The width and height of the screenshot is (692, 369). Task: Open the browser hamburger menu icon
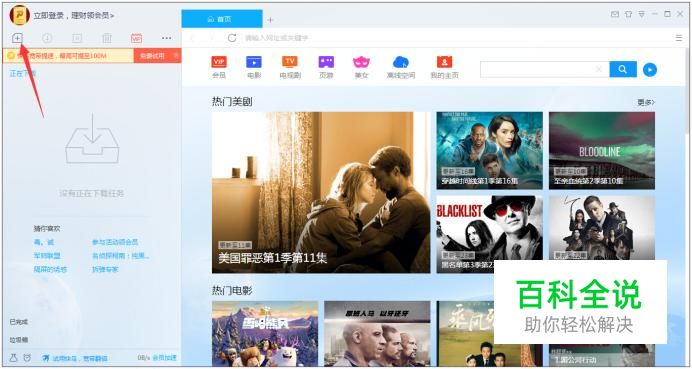[x=679, y=38]
